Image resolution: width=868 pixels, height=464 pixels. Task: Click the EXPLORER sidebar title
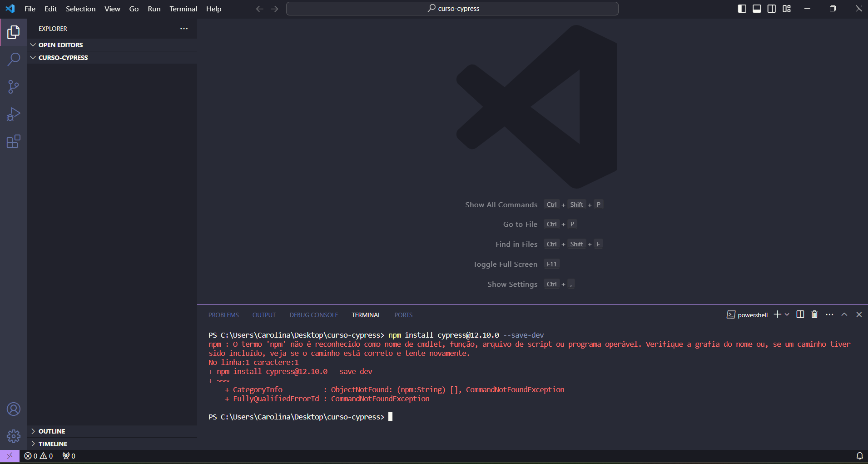pos(53,29)
